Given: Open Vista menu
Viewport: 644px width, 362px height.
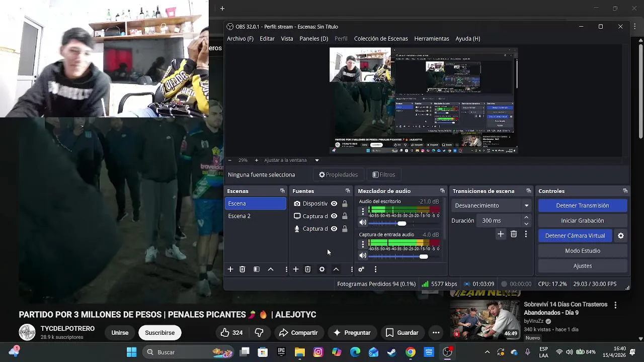Looking at the screenshot, I should click(x=287, y=39).
